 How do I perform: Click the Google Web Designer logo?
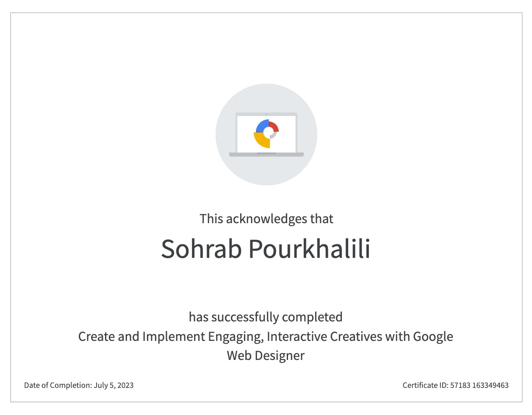pyautogui.click(x=266, y=133)
